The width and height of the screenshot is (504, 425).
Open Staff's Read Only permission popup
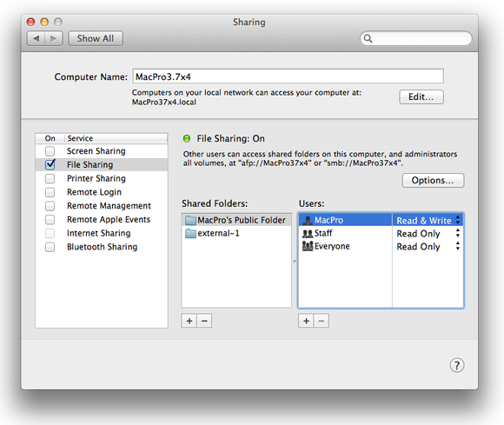coord(428,234)
